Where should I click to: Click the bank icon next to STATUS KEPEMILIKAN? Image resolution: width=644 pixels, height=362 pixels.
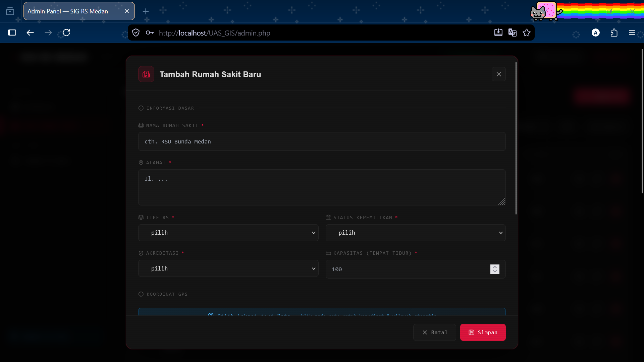click(x=328, y=218)
